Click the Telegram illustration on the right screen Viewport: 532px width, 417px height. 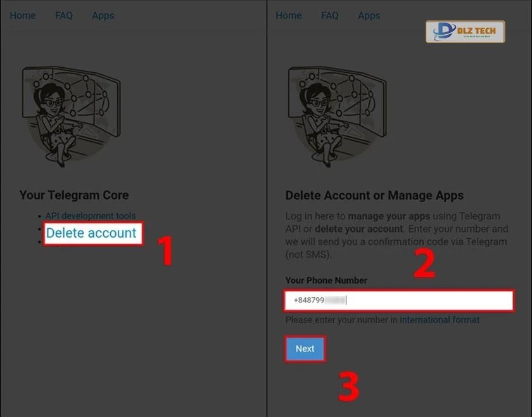click(x=337, y=117)
